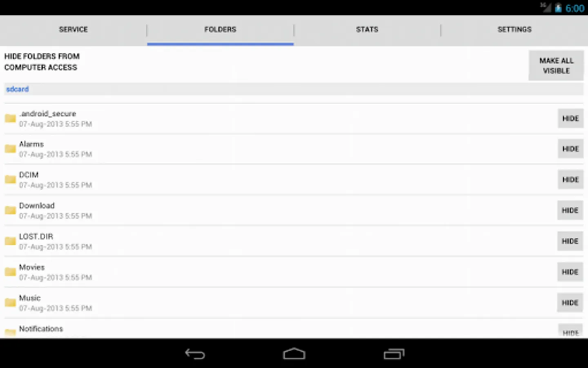Open the recent apps navigation icon
This screenshot has width=588, height=368.
[x=394, y=354]
